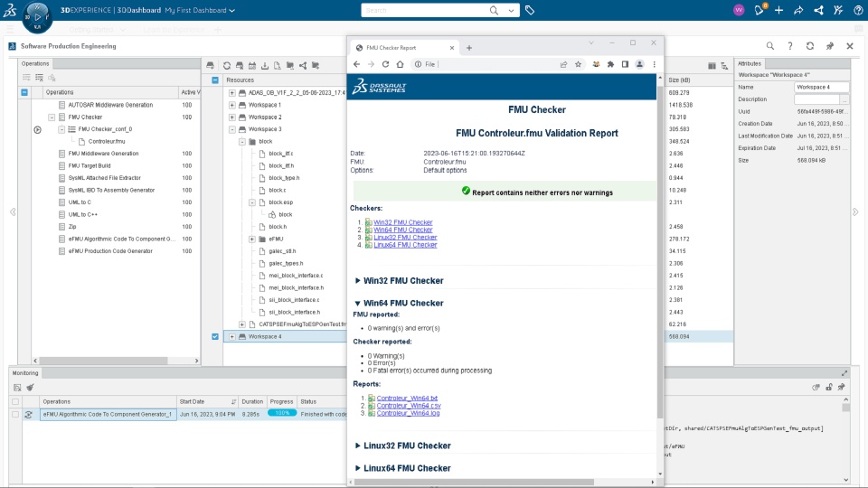868x488 pixels.
Task: Open browser extensions puzzle icon
Action: (x=610, y=64)
